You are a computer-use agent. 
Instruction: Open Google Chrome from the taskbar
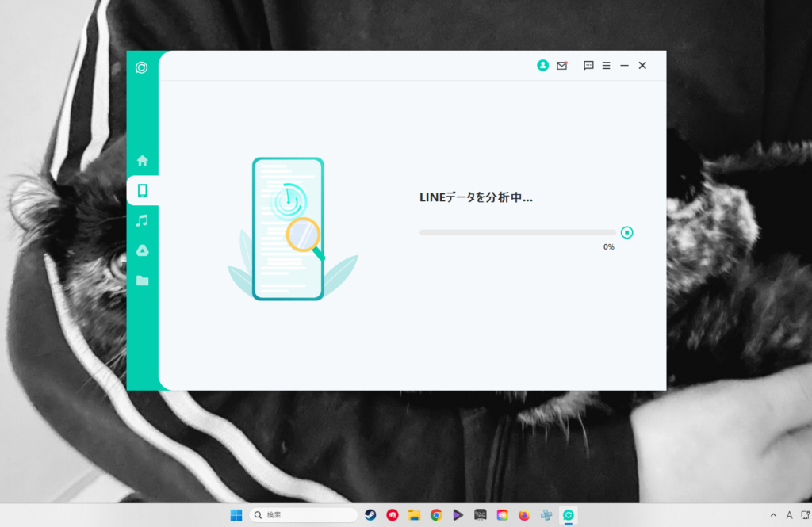[436, 515]
